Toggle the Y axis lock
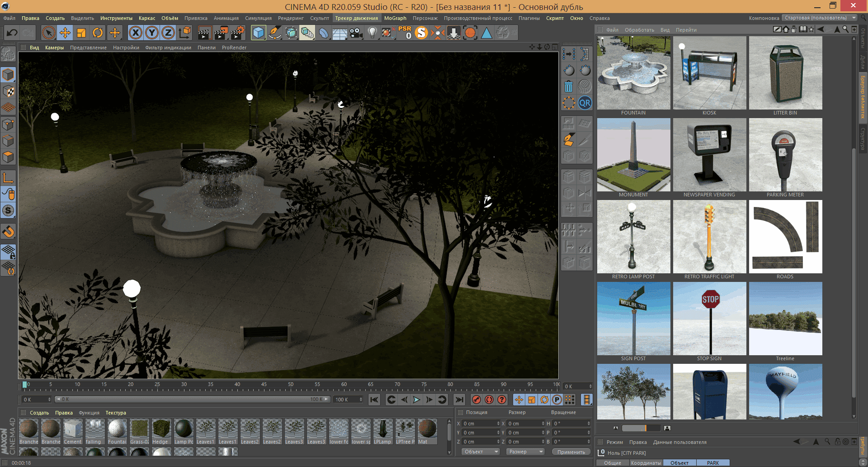The width and height of the screenshot is (868, 467). (152, 33)
